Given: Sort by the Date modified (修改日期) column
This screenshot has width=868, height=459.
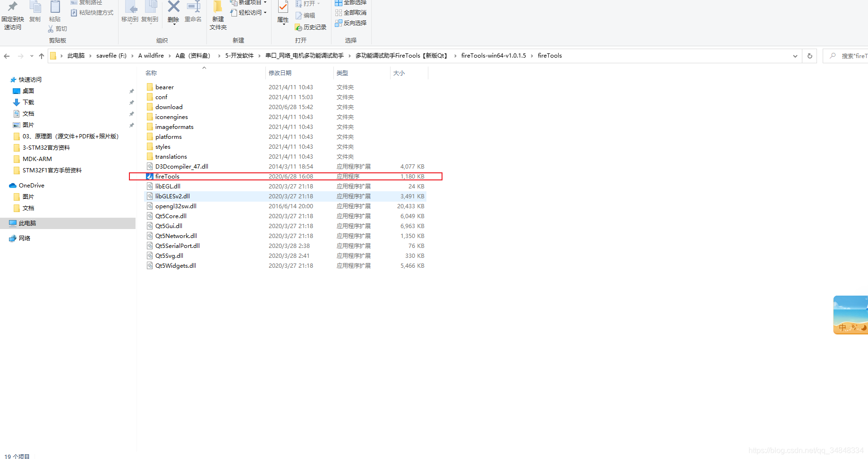Looking at the screenshot, I should pyautogui.click(x=280, y=73).
